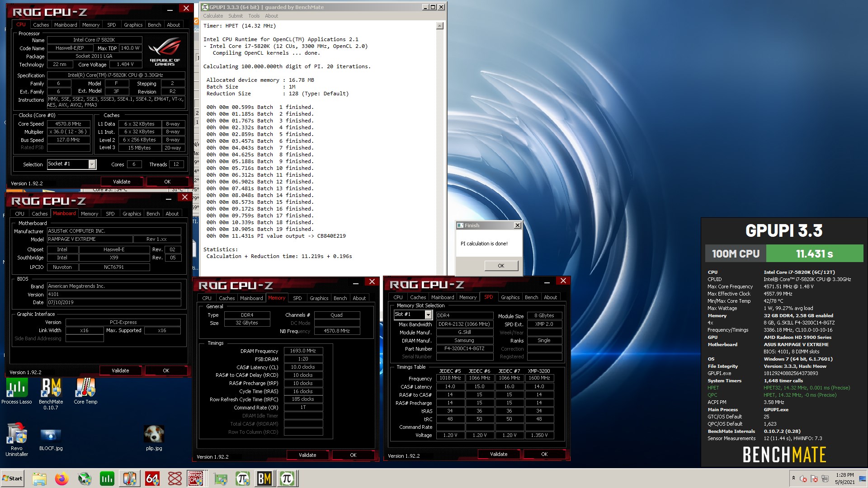The image size is (868, 488).
Task: Open the red AIDA64 taskbar icon
Action: click(152, 479)
